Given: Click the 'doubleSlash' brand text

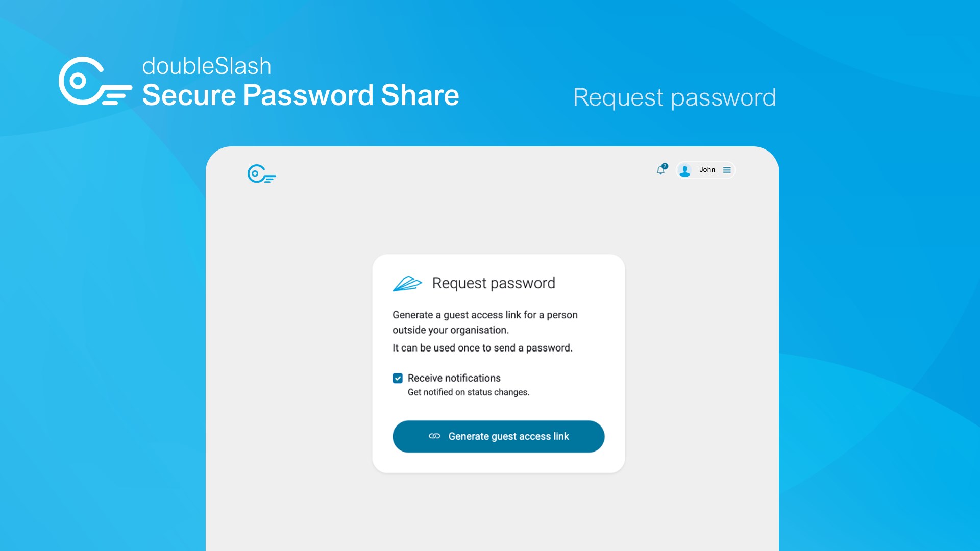Looking at the screenshot, I should [206, 66].
